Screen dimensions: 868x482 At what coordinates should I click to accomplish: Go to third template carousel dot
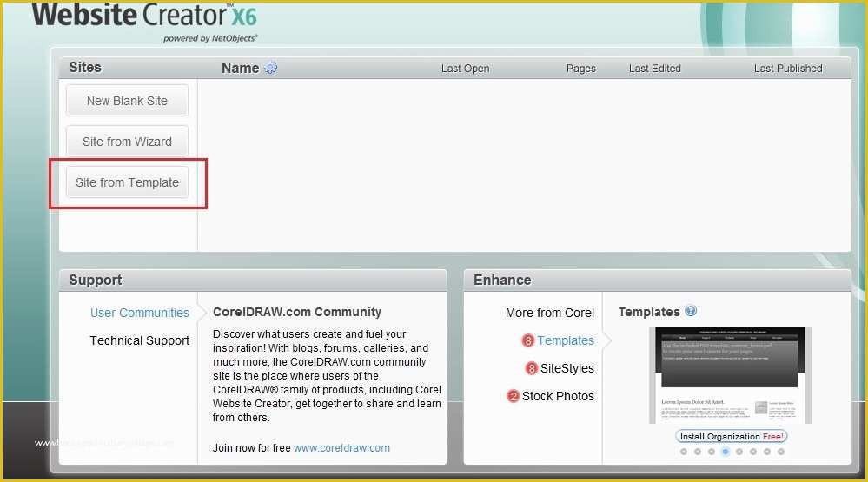coord(712,452)
